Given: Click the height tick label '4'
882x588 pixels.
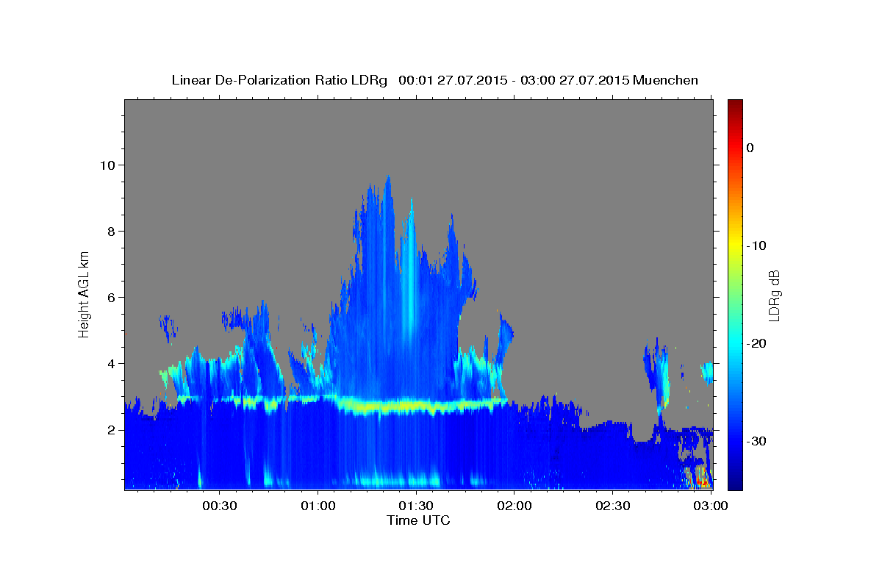Looking at the screenshot, I should point(113,364).
